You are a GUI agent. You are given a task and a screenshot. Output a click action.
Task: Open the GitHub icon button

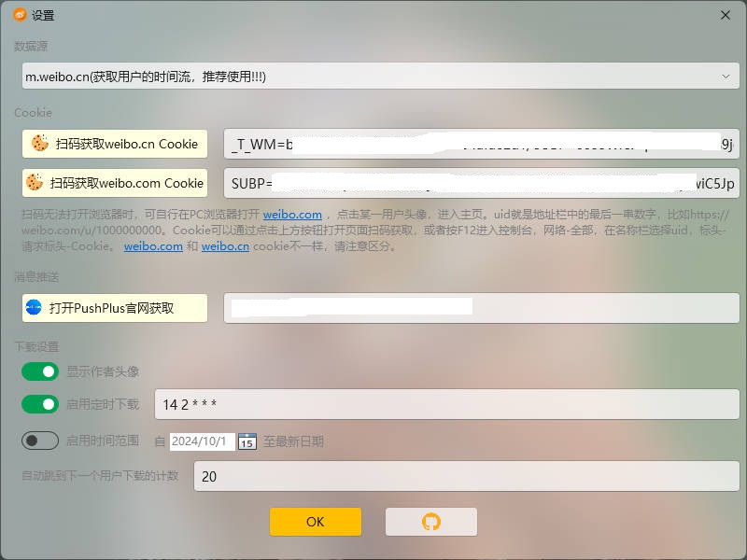click(x=431, y=522)
